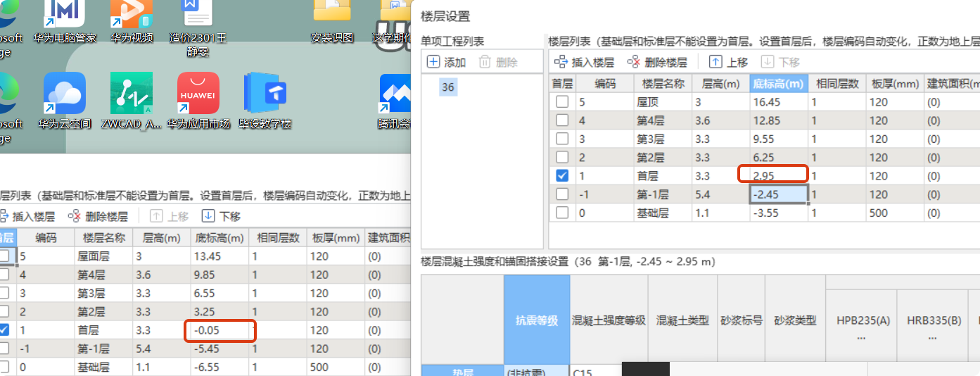Click 基础层 name cell in 楼层设置 dialog
Screen dimensions: 980x376
point(662,212)
